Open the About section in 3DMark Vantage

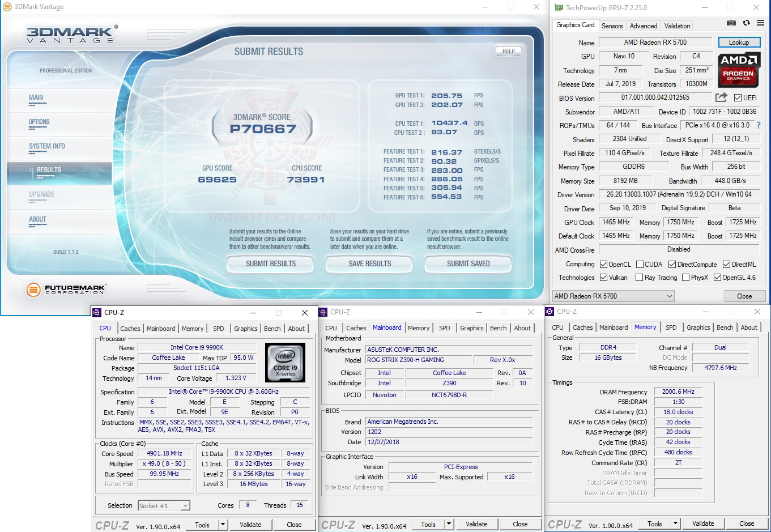point(37,219)
